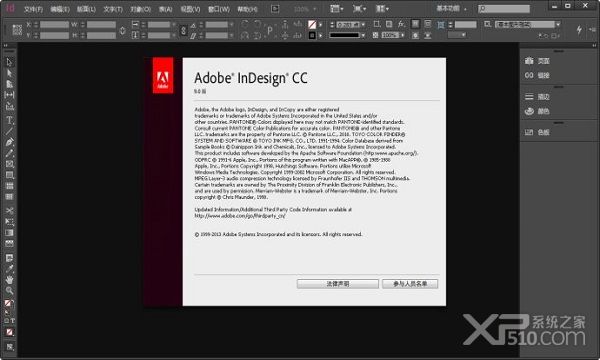Image resolution: width=600 pixels, height=360 pixels.
Task: Choose the Scissors tool
Action: click(x=10, y=211)
